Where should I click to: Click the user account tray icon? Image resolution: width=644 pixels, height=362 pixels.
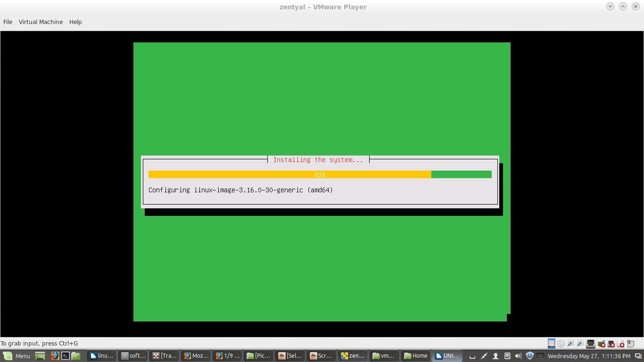click(x=495, y=356)
